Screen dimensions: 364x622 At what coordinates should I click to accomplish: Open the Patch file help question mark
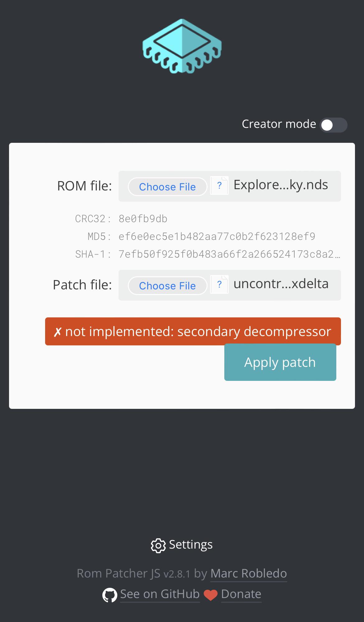[219, 284]
